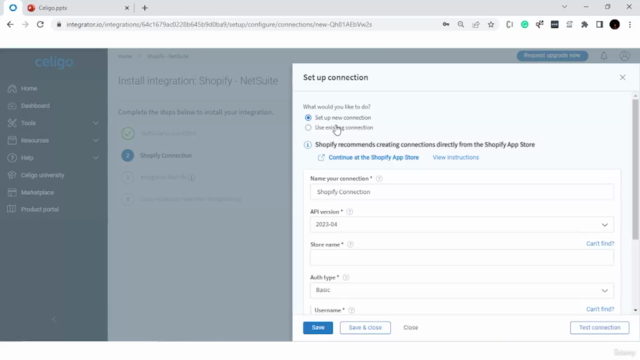Open the Extensions puzzle icon
The image size is (640, 360).
tap(584, 24)
